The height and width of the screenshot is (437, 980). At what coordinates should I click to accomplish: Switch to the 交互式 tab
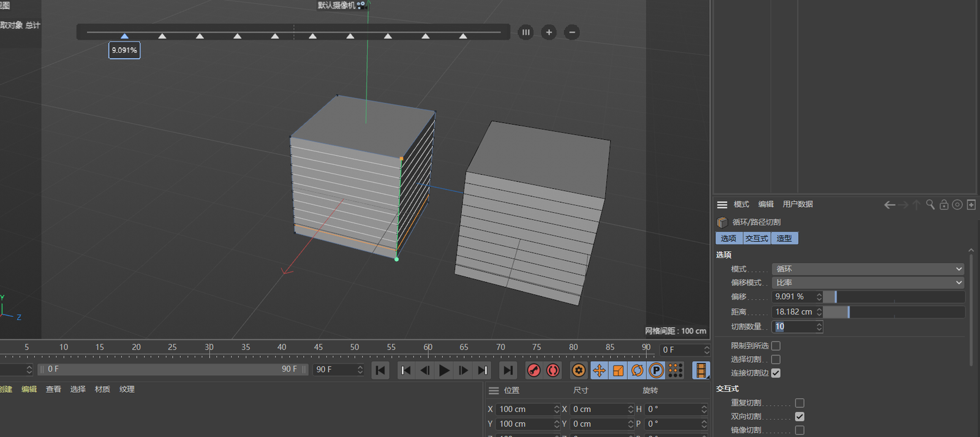click(756, 238)
